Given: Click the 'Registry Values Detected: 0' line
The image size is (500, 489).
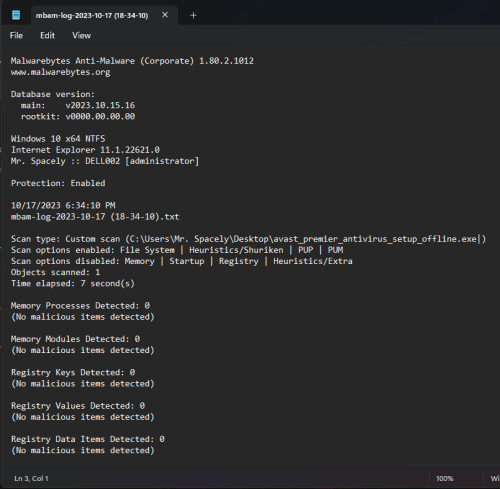Looking at the screenshot, I should [78, 406].
